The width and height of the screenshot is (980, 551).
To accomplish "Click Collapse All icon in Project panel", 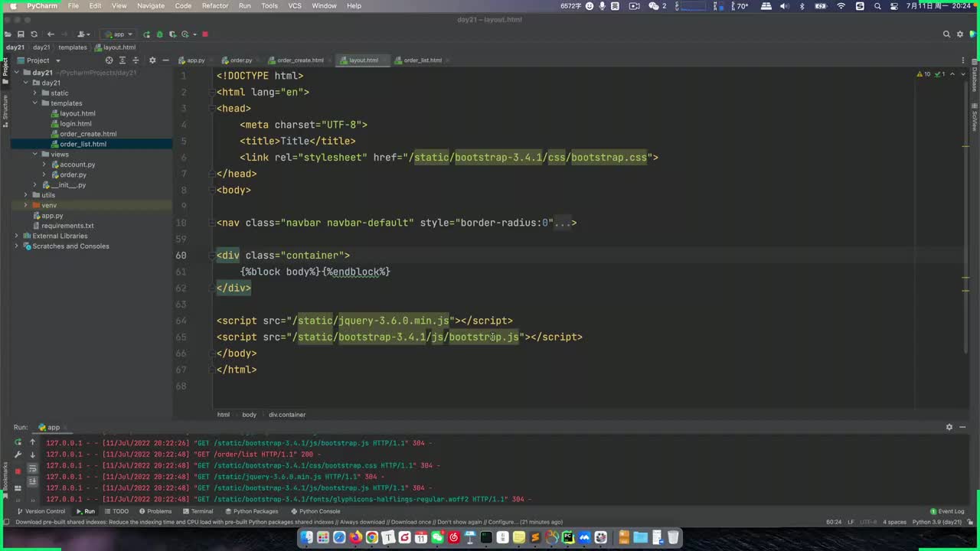I will pos(136,60).
